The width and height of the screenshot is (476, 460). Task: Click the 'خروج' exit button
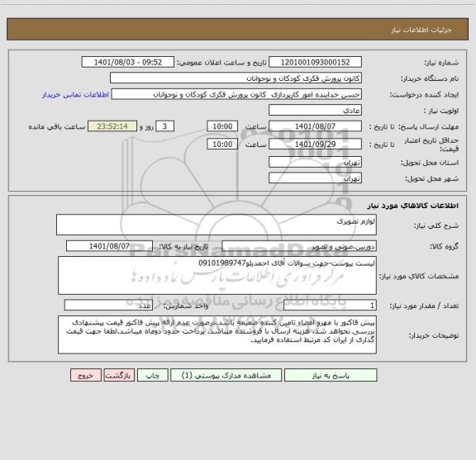click(86, 375)
